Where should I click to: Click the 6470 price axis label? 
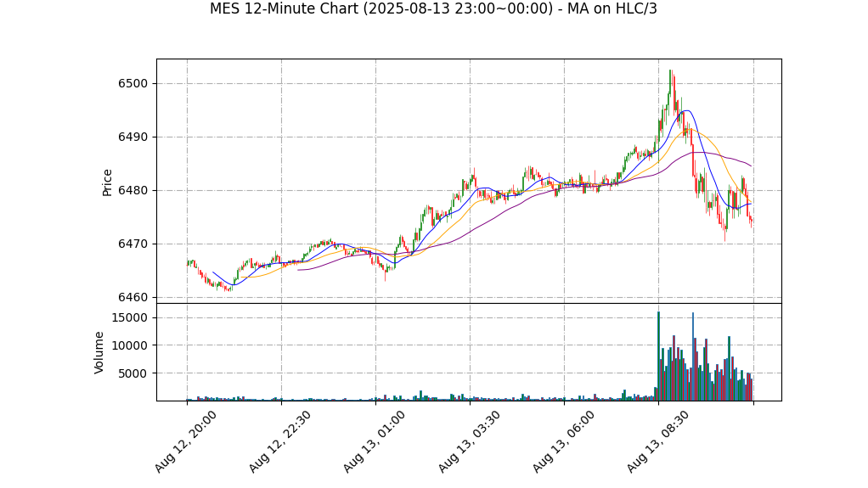click(x=132, y=244)
